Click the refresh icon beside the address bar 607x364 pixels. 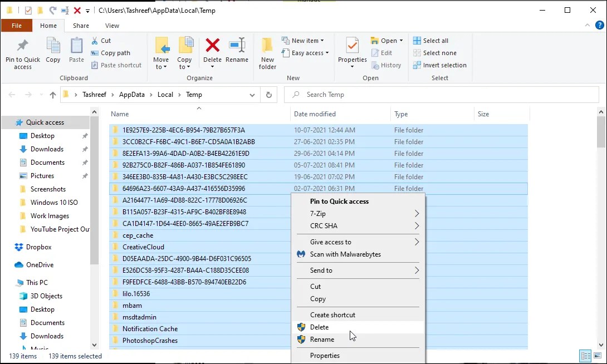(269, 95)
